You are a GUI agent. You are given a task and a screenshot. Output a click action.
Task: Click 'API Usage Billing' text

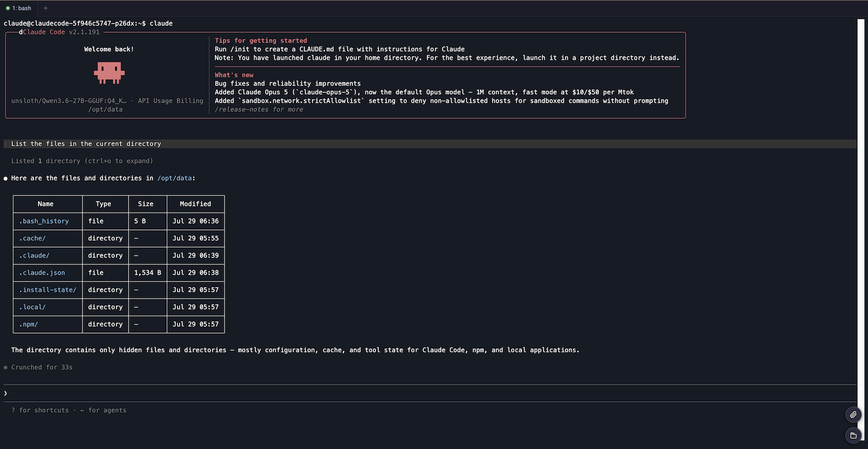[170, 100]
